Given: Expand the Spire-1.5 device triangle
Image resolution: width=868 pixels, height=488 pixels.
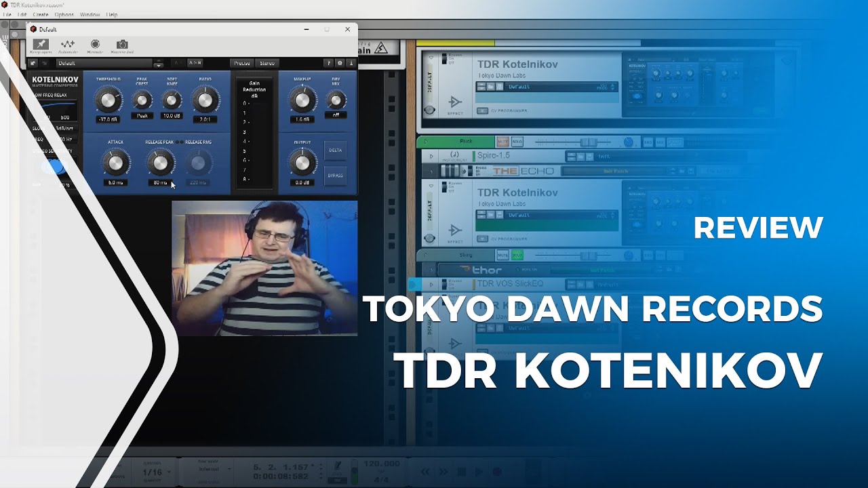Looking at the screenshot, I should click(x=432, y=157).
